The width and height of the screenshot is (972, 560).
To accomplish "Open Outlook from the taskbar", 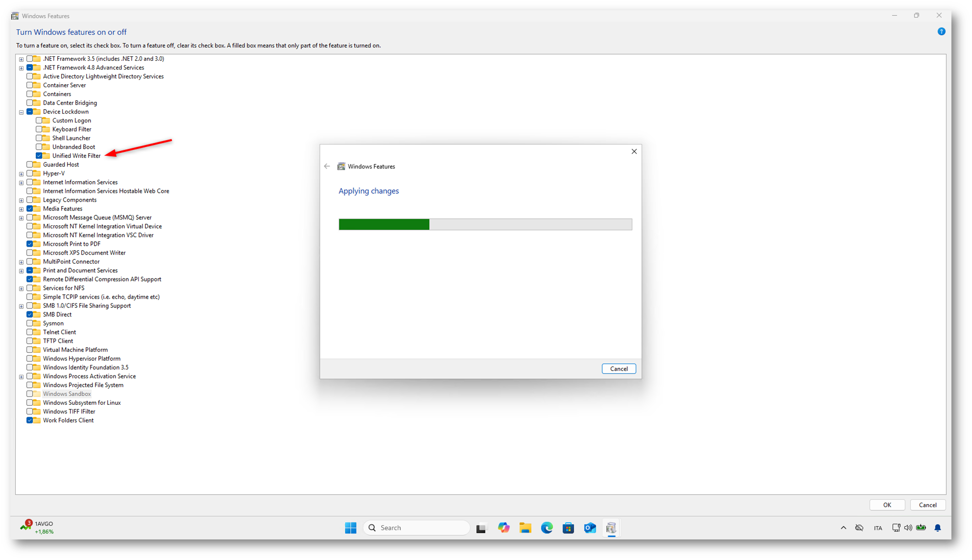I will [590, 528].
